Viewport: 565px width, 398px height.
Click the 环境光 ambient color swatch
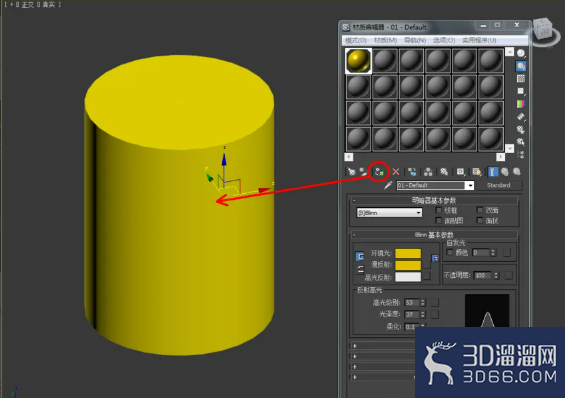tap(408, 253)
